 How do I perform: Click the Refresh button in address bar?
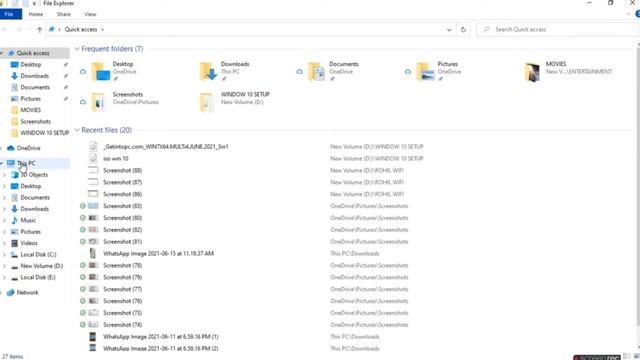click(463, 29)
